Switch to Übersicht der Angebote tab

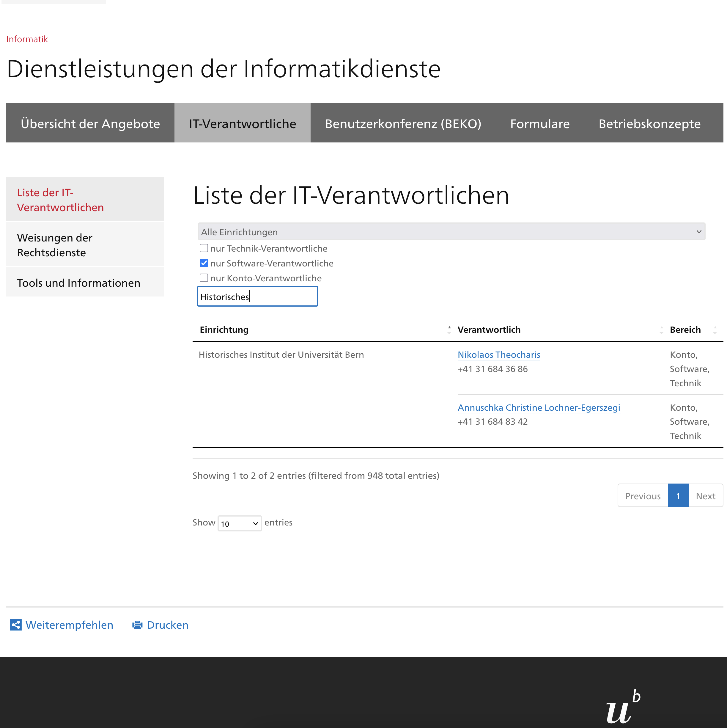pos(90,123)
